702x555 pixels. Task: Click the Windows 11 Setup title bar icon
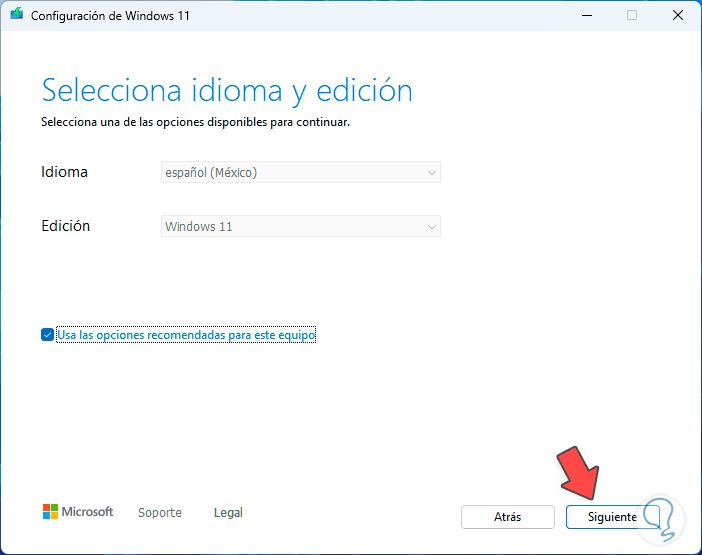[x=17, y=14]
